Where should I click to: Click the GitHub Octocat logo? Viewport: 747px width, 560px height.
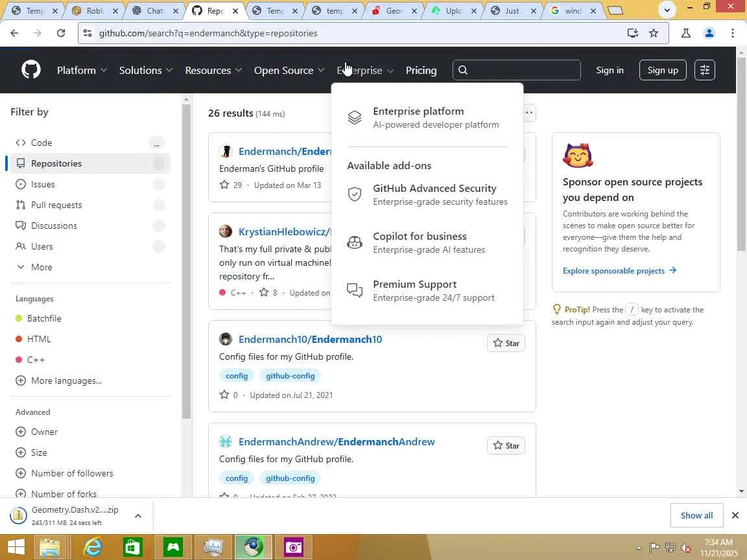[x=31, y=70]
